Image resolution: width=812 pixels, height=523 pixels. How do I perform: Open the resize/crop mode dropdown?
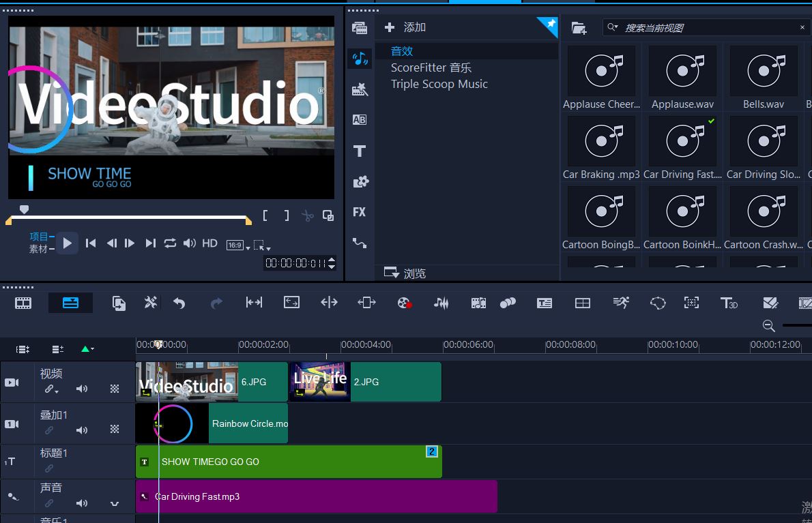[x=262, y=245]
